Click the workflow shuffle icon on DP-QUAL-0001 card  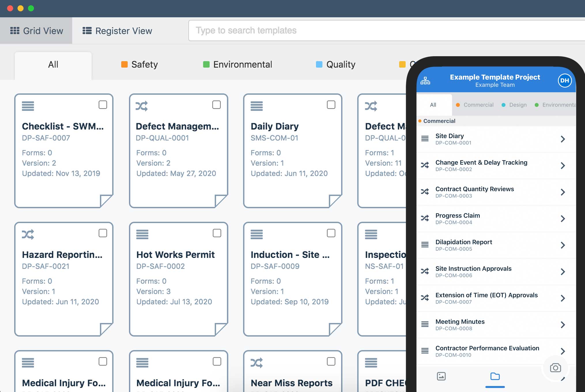click(142, 106)
